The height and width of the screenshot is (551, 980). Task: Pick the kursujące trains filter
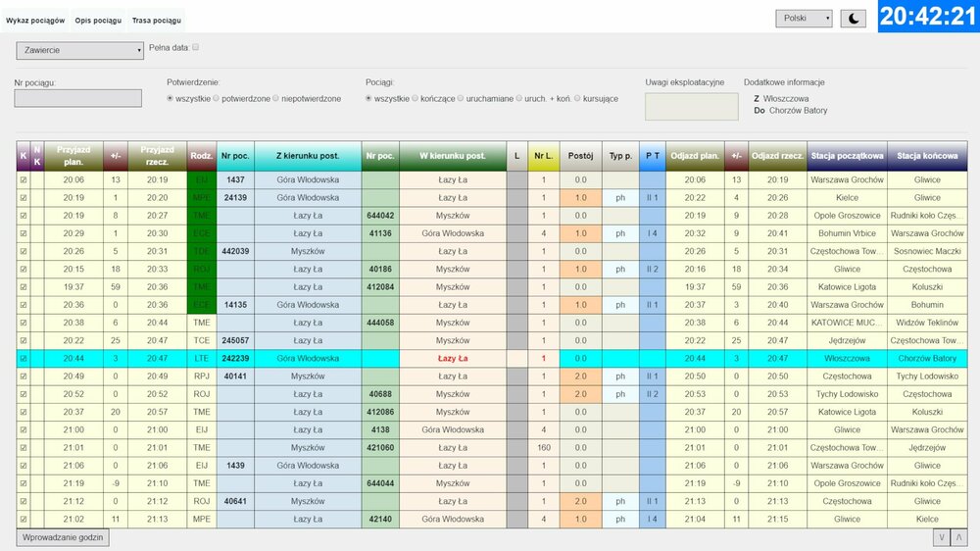(x=578, y=99)
